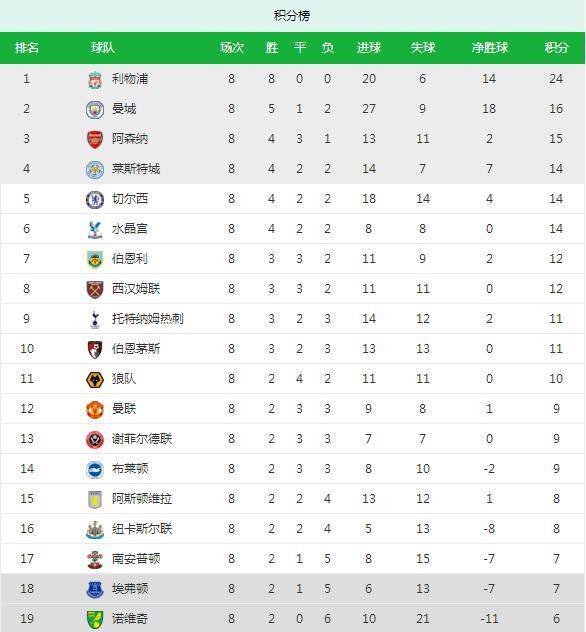Click the Wolves (狼队) logo icon

95,380
